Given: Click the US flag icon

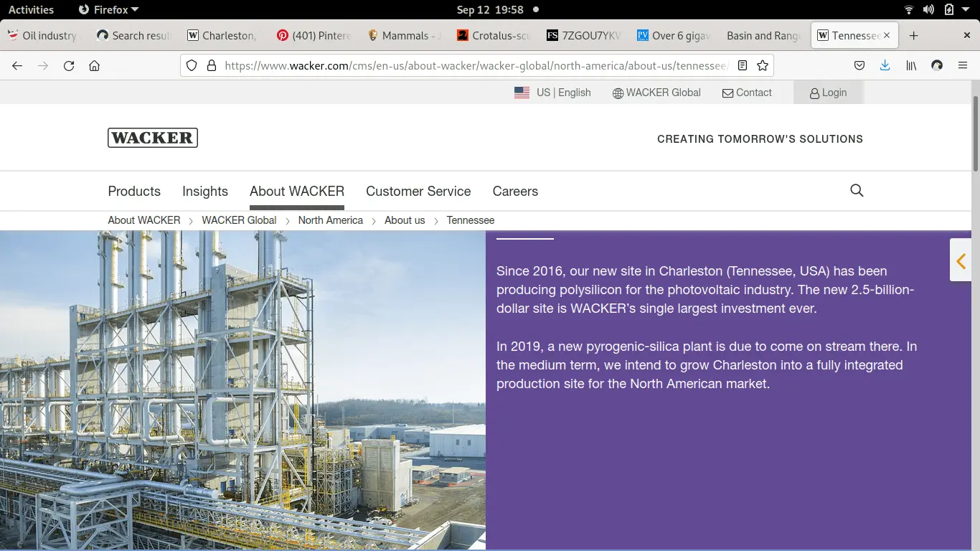Looking at the screenshot, I should [522, 93].
